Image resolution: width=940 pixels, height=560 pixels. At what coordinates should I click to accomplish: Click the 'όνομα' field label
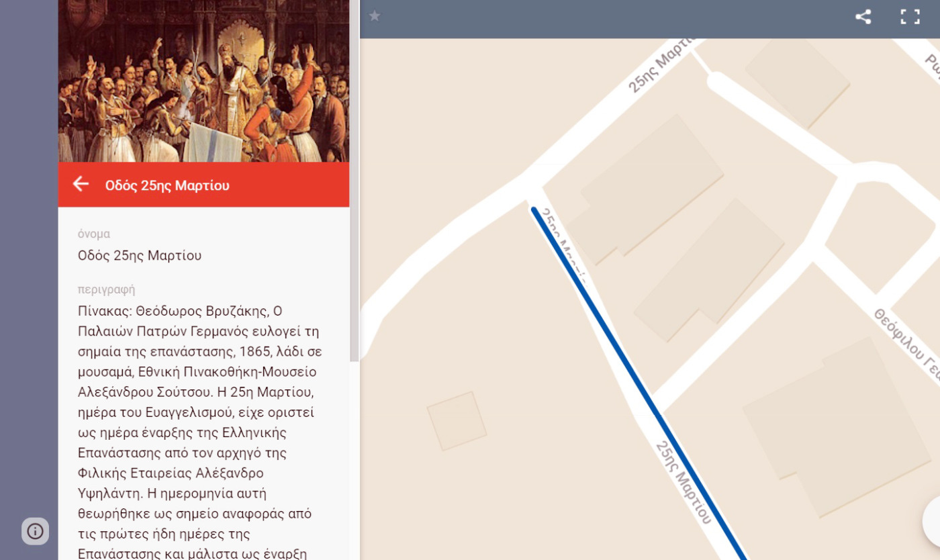click(x=94, y=234)
